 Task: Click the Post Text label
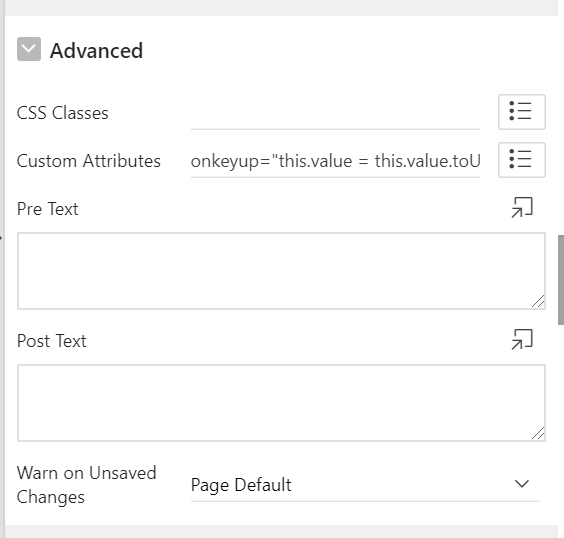[52, 341]
